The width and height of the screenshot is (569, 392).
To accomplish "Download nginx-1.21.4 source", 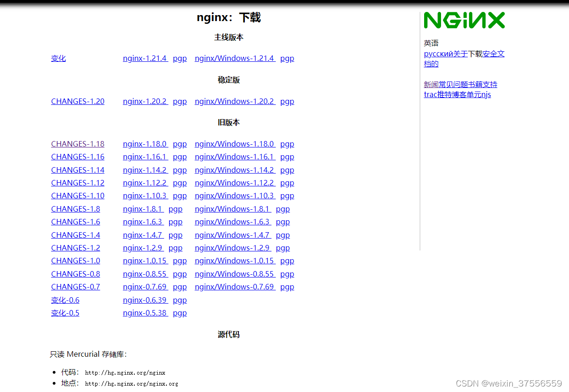I will click(x=145, y=58).
